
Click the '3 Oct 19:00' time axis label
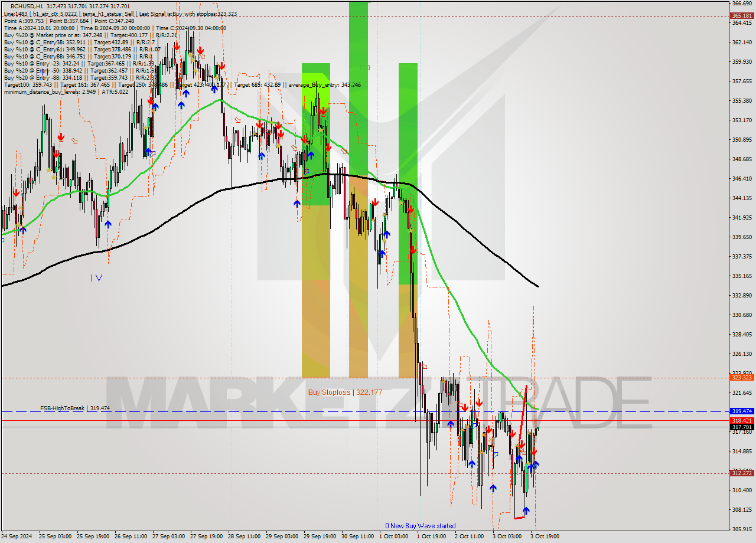coord(545,537)
